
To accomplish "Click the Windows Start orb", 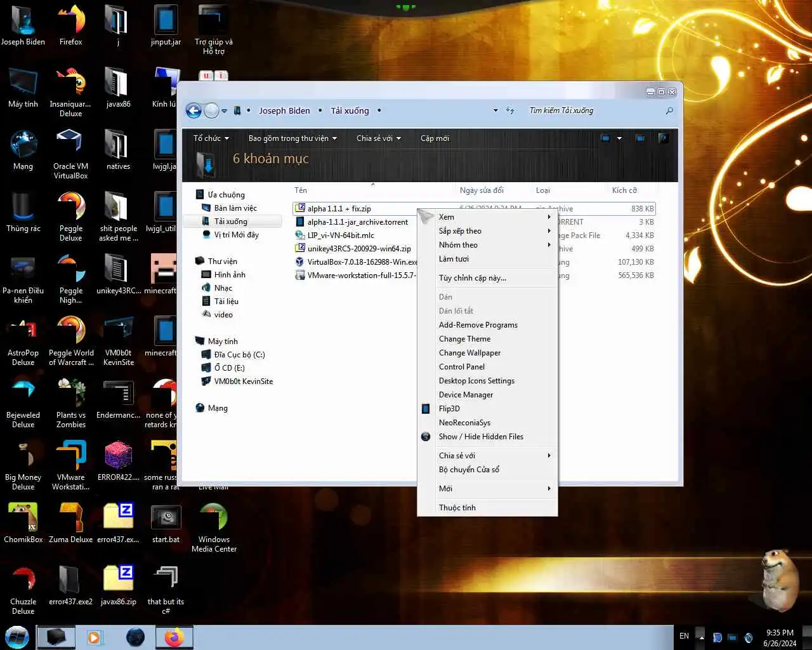I will pos(17,637).
